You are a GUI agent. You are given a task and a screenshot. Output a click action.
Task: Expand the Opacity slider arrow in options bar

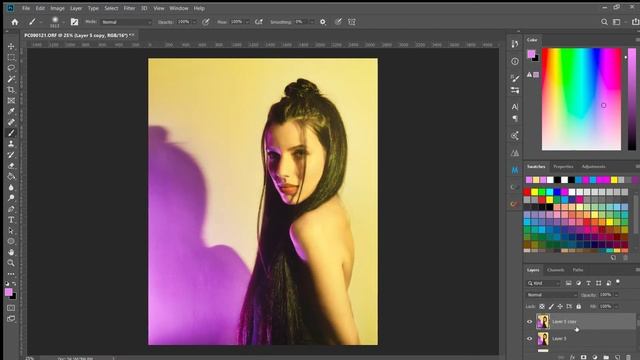(194, 22)
